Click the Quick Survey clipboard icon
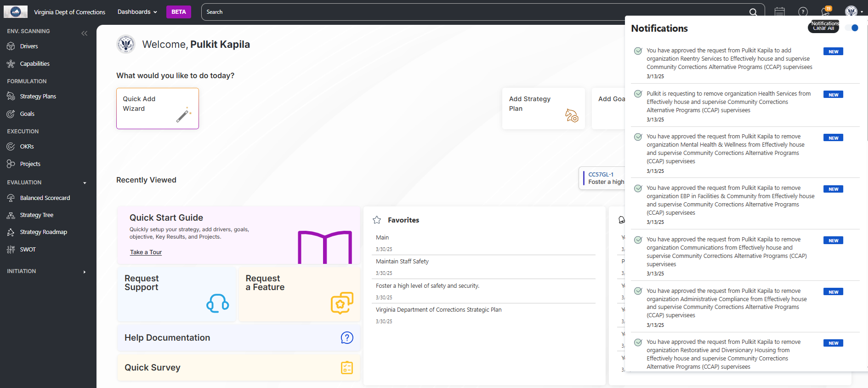 (347, 368)
